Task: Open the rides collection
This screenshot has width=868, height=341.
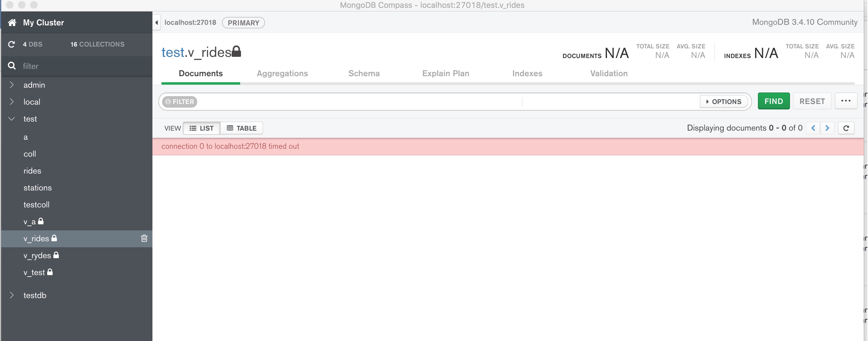Action: [77, 170]
